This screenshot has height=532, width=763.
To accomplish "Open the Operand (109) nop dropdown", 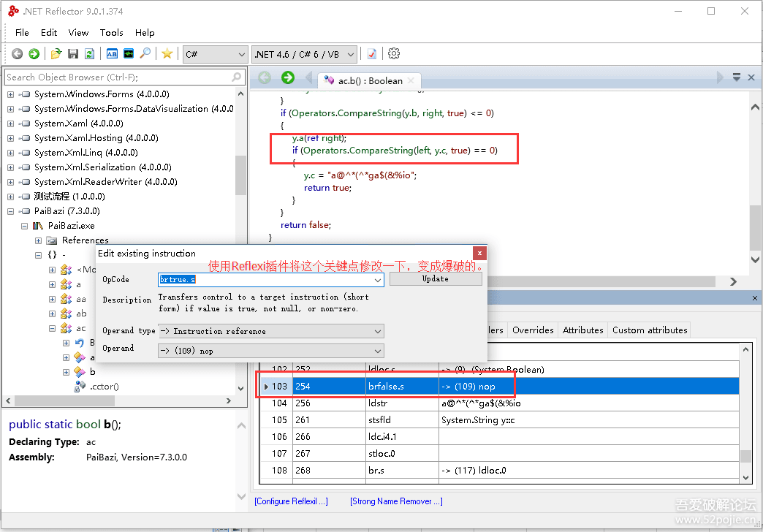I will (x=378, y=351).
